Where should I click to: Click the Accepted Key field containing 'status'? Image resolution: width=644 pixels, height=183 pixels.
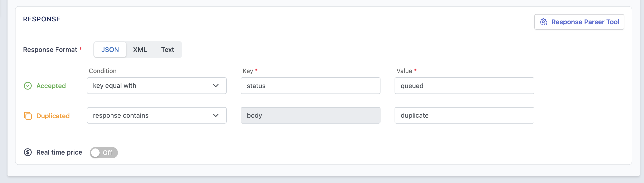coord(310,86)
